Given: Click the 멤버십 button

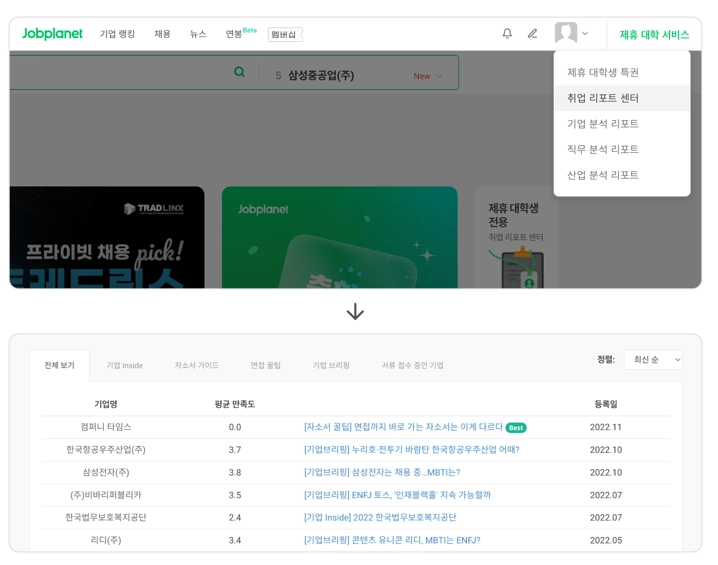Looking at the screenshot, I should coord(285,34).
